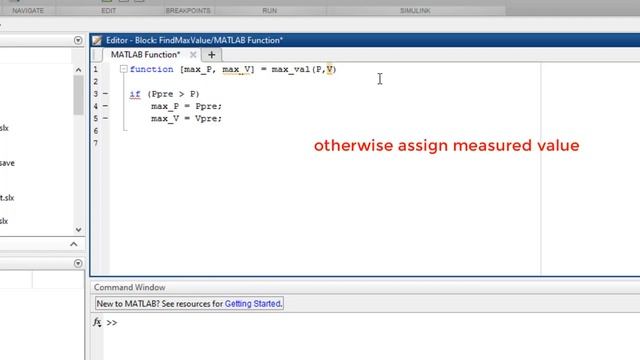Viewport: 640px width, 360px height.
Task: Set breakpoint dash on line 3
Action: (105, 94)
